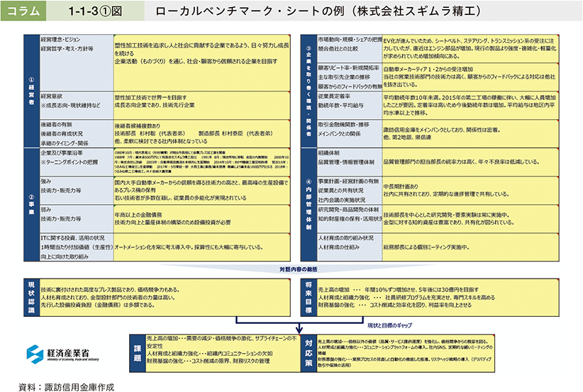Click the 研究開発・商品開発の体制 label
The width and height of the screenshot is (583, 392).
[x=348, y=209]
